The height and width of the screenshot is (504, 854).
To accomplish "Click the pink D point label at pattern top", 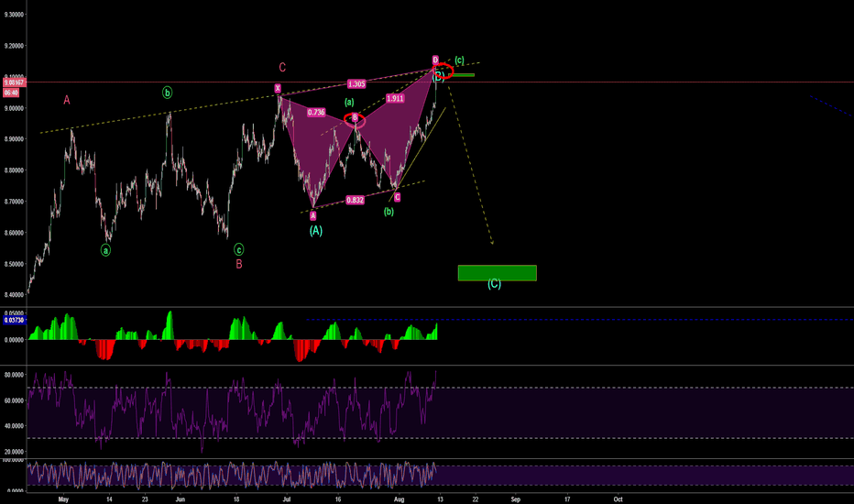I will (435, 60).
